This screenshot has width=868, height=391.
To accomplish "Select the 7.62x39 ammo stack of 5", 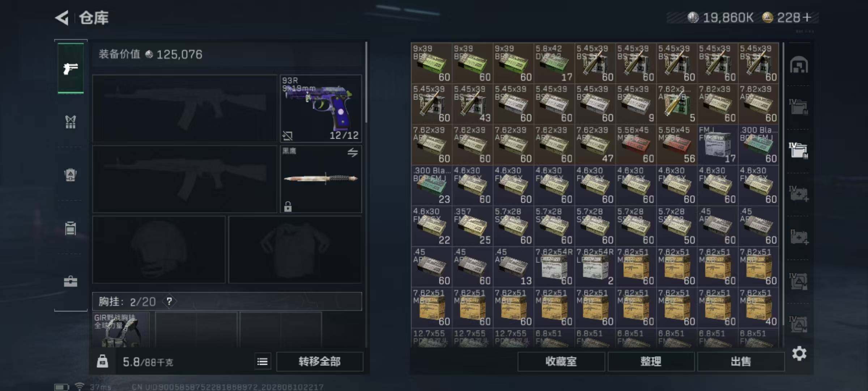I will [677, 104].
